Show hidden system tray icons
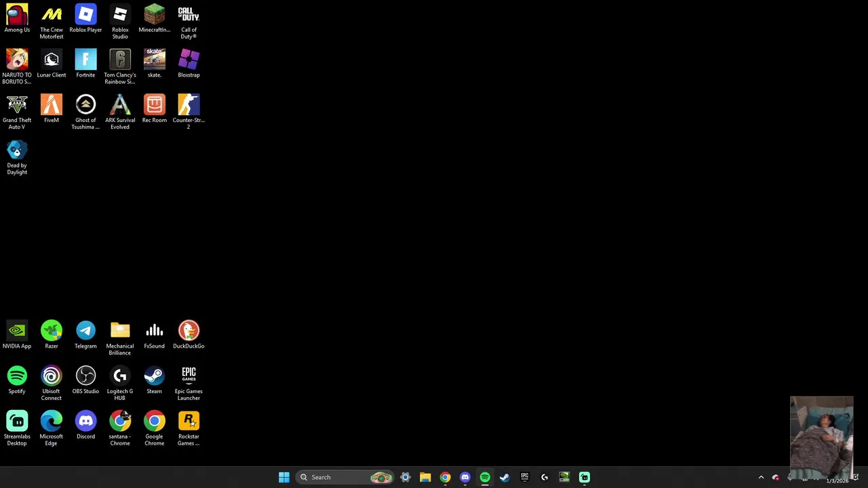The image size is (868, 488). [761, 477]
